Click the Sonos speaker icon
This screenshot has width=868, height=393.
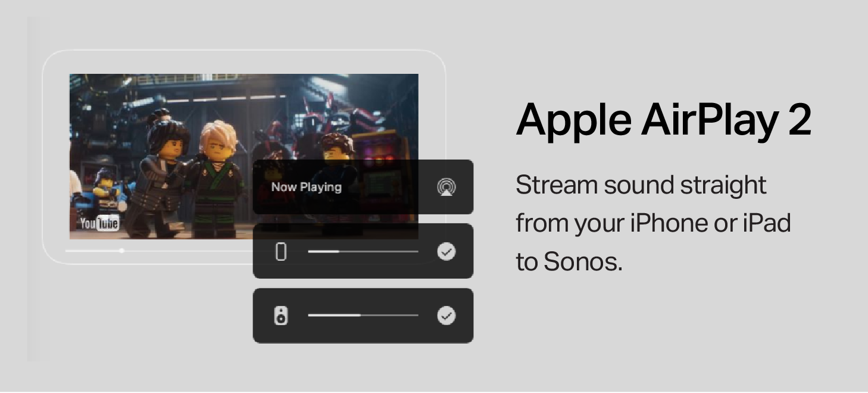coord(280,316)
